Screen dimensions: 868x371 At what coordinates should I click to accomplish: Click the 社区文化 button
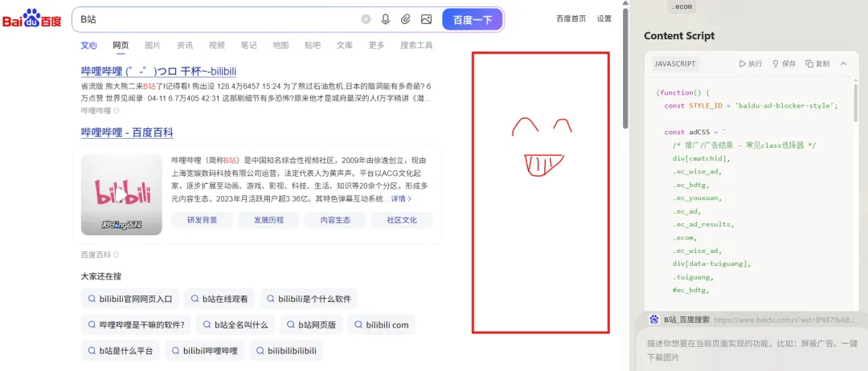402,220
